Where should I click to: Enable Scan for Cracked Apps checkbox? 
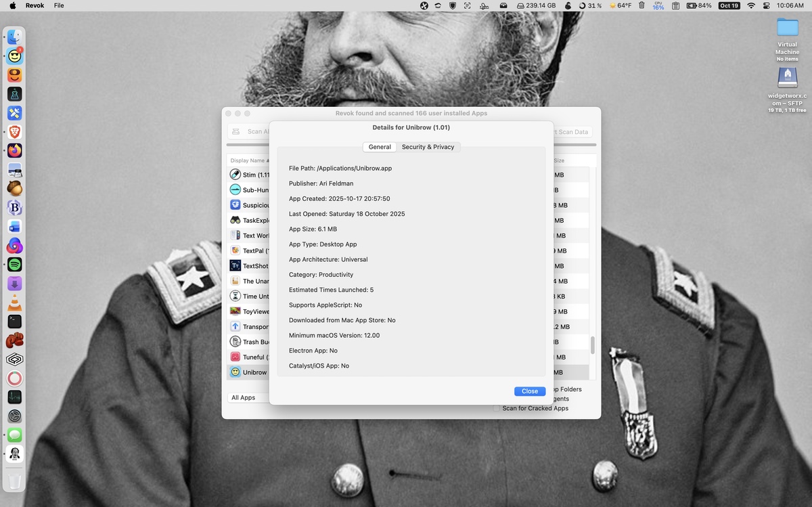click(497, 408)
